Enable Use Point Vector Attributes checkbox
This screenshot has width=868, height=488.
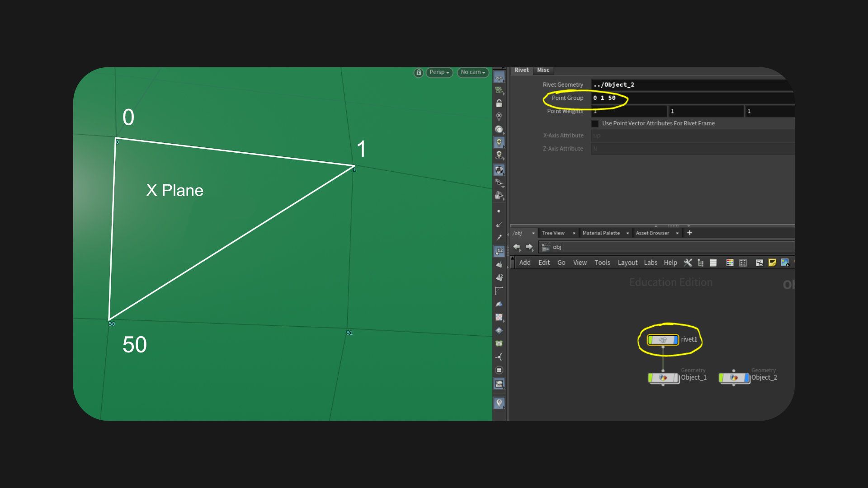click(595, 123)
